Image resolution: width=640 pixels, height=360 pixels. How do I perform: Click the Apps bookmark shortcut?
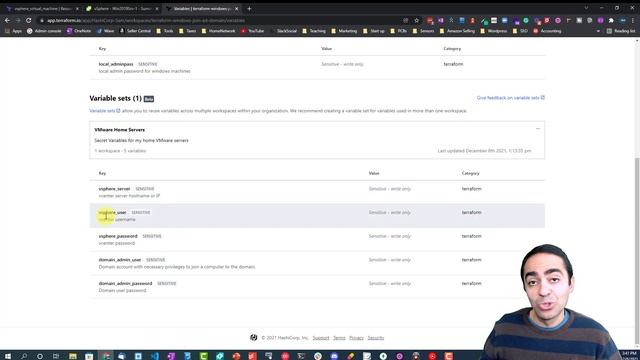click(x=13, y=31)
